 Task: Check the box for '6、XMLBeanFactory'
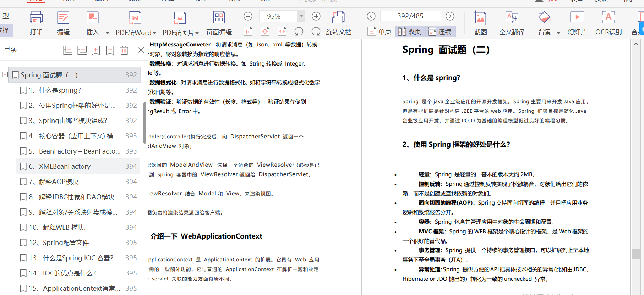click(x=23, y=167)
